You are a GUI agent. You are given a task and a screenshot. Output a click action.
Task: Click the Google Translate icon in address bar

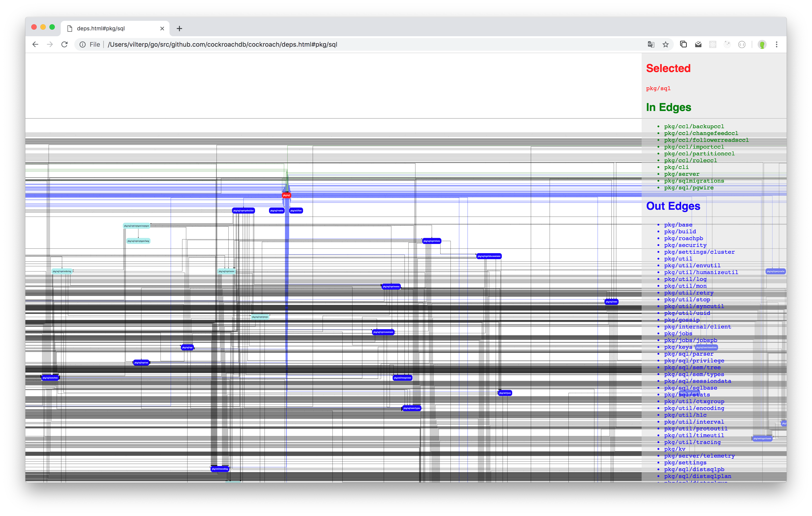click(651, 44)
